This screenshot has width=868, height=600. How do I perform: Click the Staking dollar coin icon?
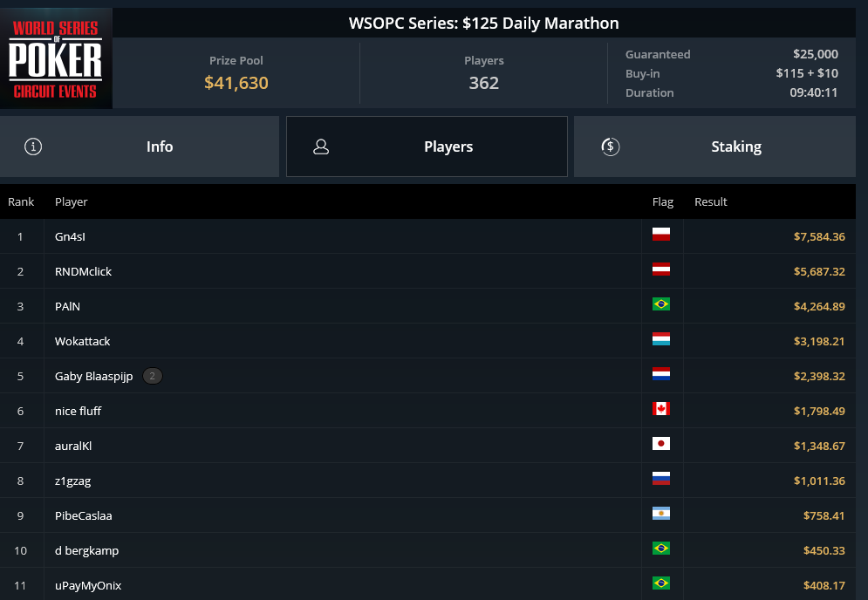(x=610, y=147)
